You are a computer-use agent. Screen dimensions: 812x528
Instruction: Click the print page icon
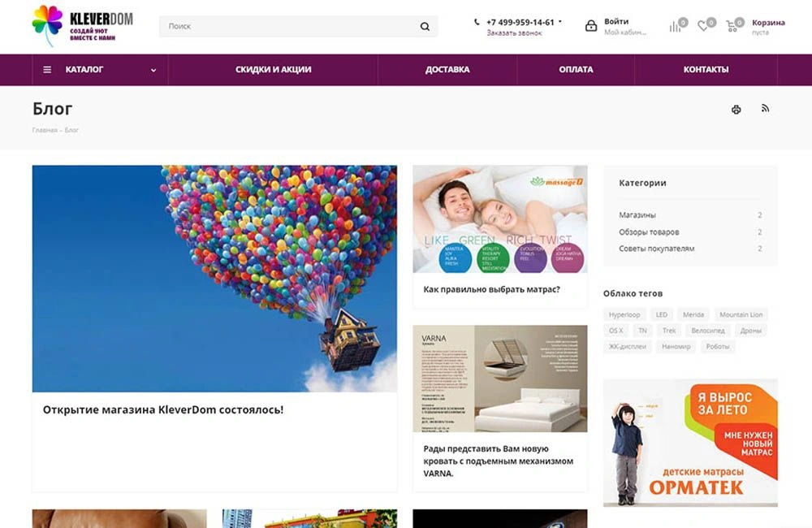point(736,110)
